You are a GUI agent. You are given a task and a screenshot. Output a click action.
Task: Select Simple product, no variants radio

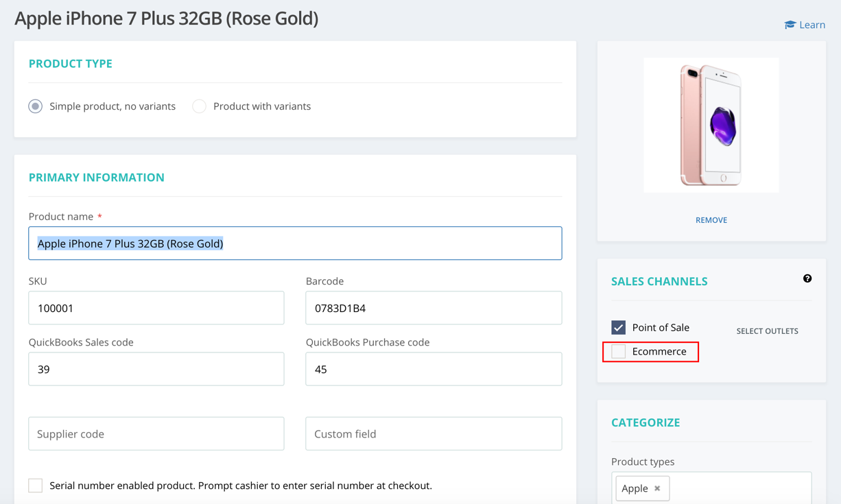click(36, 106)
